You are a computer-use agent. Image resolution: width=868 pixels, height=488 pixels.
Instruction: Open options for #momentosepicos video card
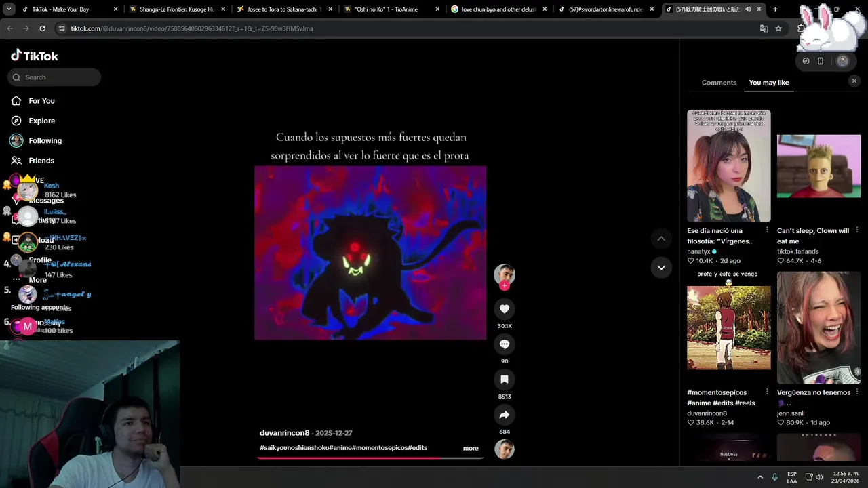767,392
